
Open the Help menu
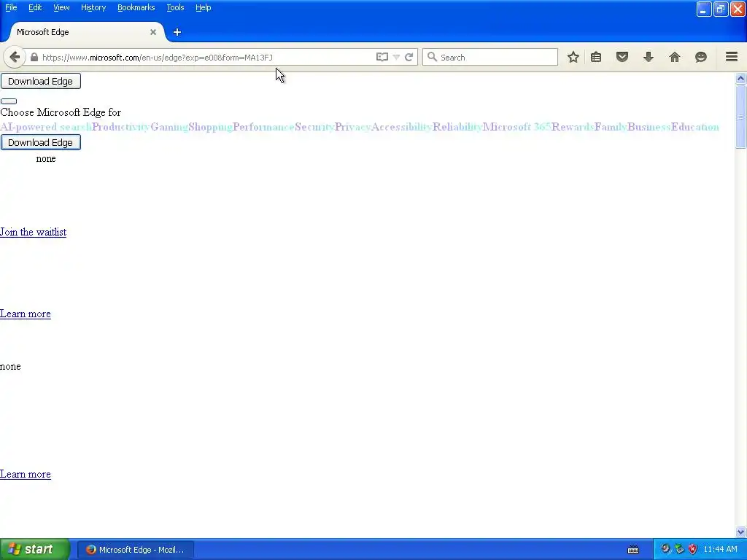click(203, 7)
